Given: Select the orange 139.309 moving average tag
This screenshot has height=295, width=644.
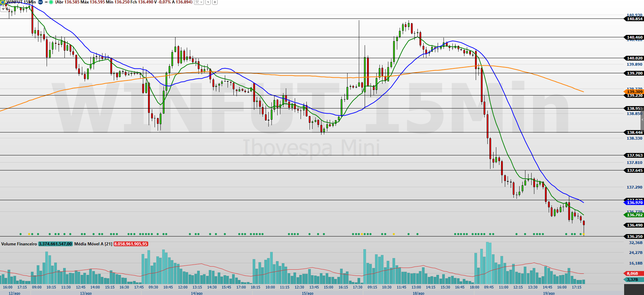Looking at the screenshot, I should click(x=634, y=92).
